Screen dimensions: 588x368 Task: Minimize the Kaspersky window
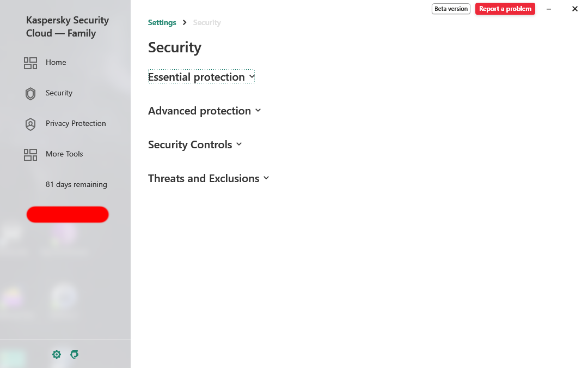pos(549,9)
